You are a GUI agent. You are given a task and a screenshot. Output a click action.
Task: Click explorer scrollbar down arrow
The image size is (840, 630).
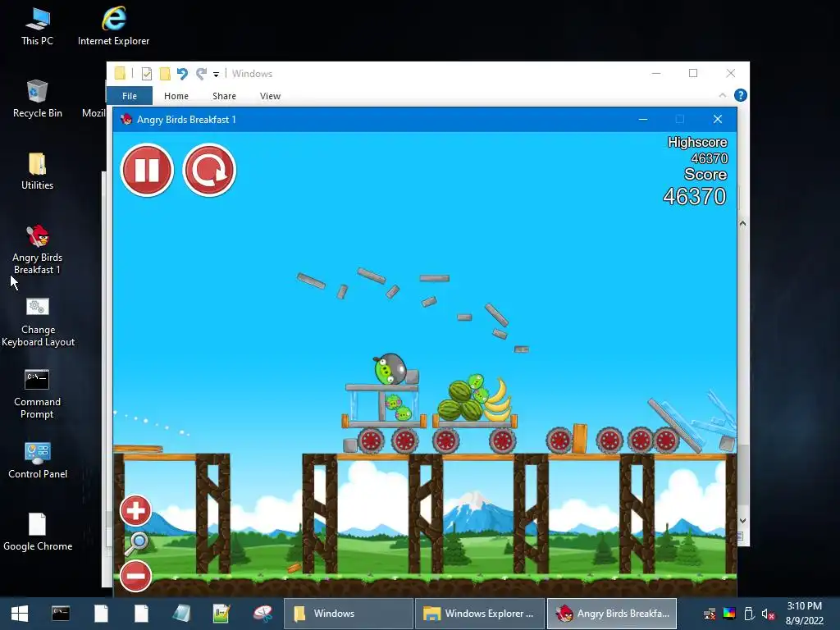743,521
